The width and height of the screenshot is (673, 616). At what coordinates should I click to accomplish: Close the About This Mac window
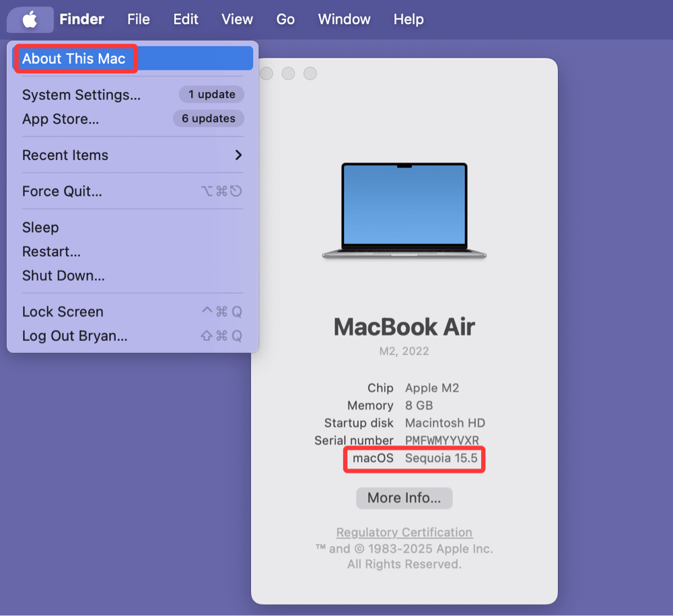[x=266, y=73]
